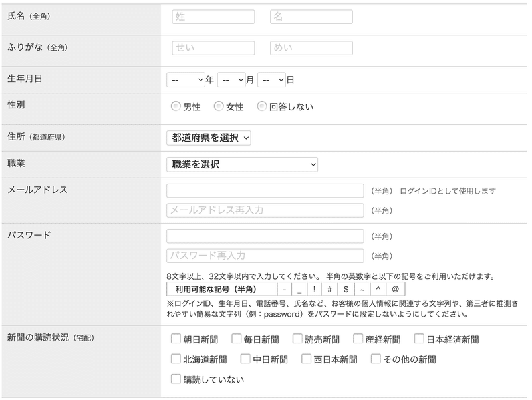This screenshot has height=400, width=532.
Task: Select the 男性 radio button
Action: click(176, 106)
